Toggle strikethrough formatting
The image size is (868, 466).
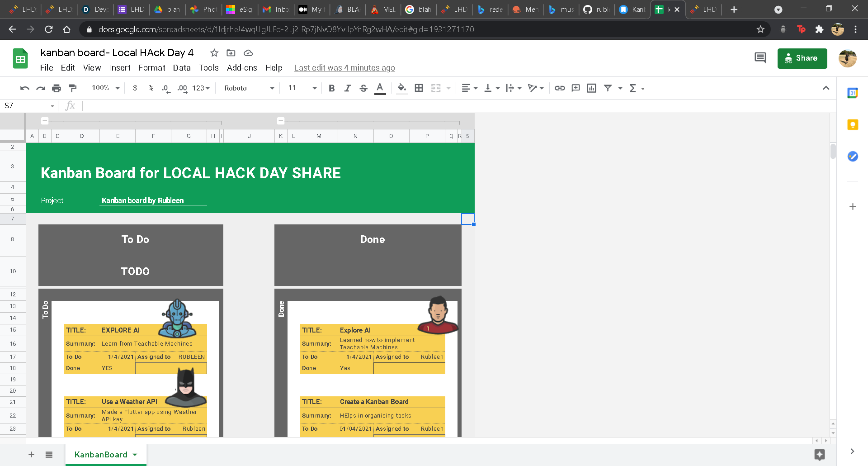click(363, 88)
